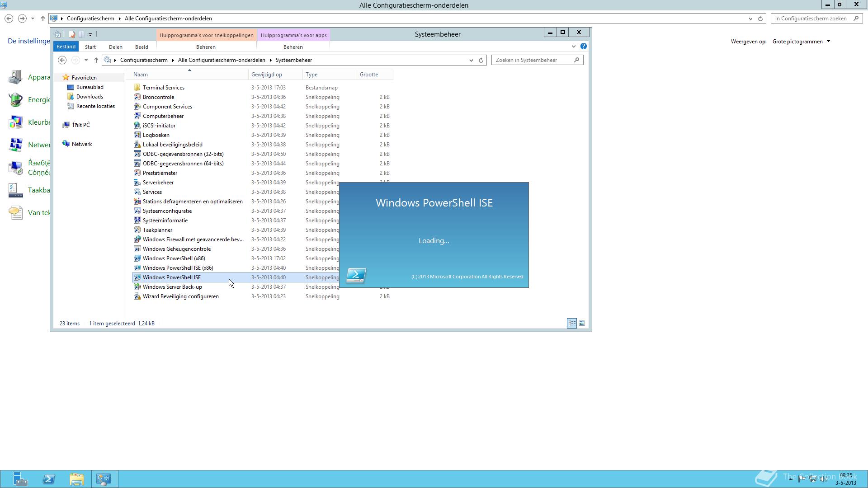Refresh the Systeembeheer folder view
This screenshot has width=868, height=488.
click(x=481, y=60)
